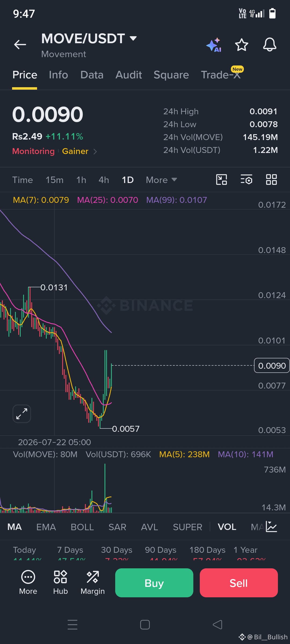The height and width of the screenshot is (644, 290).
Task: Switch to the Trade-X tab
Action: click(x=221, y=75)
